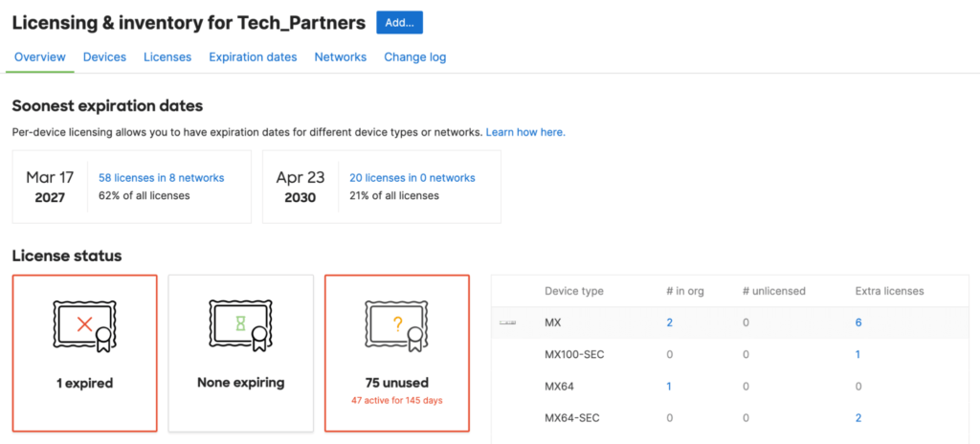The height and width of the screenshot is (444, 980).
Task: Click the 'Mar 17 2027' expiration date
Action: coord(50,187)
